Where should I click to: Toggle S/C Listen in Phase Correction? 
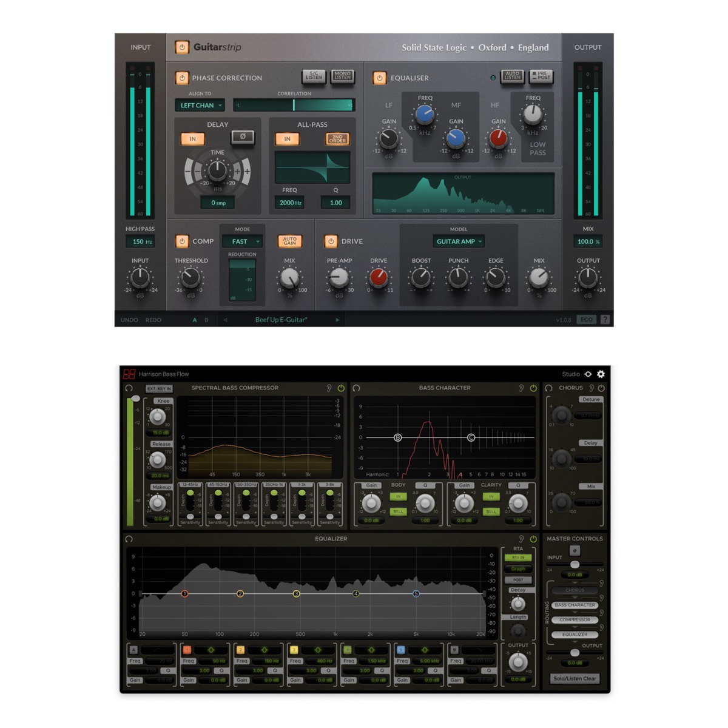coord(314,76)
